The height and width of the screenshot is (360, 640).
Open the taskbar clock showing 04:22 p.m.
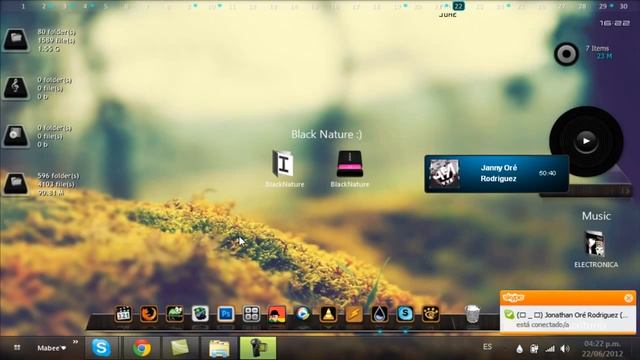602,349
